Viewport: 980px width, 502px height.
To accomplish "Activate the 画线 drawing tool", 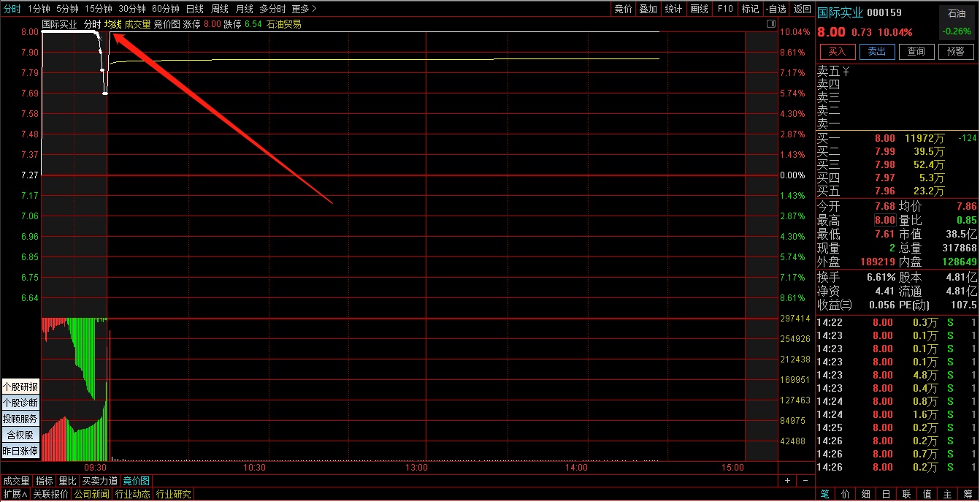I will (700, 9).
